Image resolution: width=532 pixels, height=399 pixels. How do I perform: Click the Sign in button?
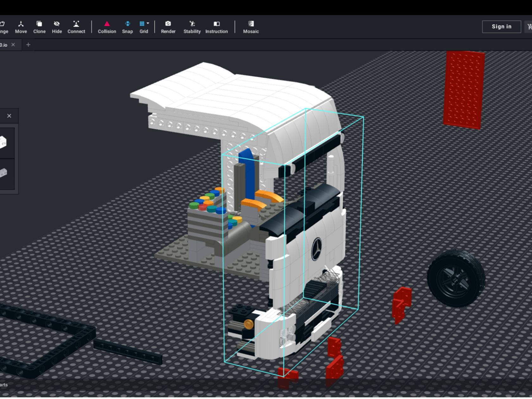pyautogui.click(x=501, y=27)
